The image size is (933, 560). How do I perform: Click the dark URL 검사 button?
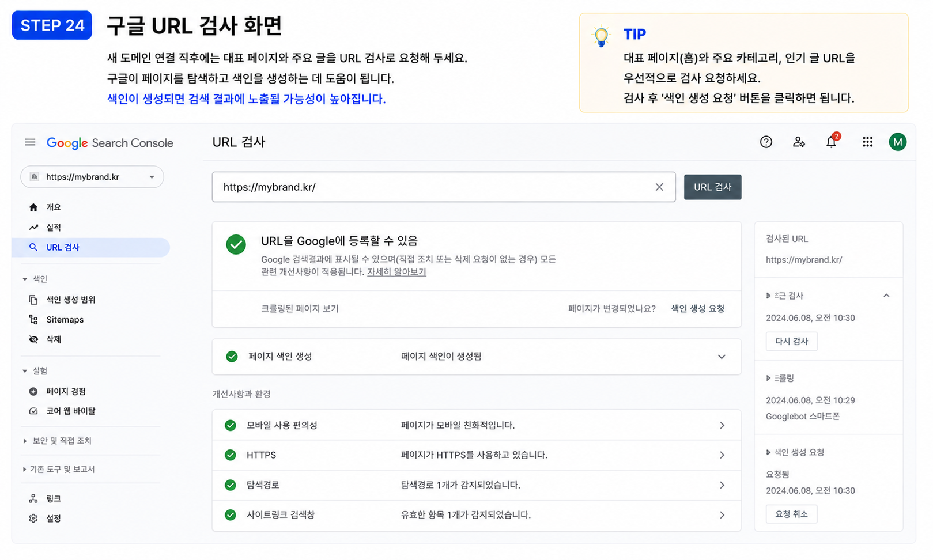click(x=712, y=187)
